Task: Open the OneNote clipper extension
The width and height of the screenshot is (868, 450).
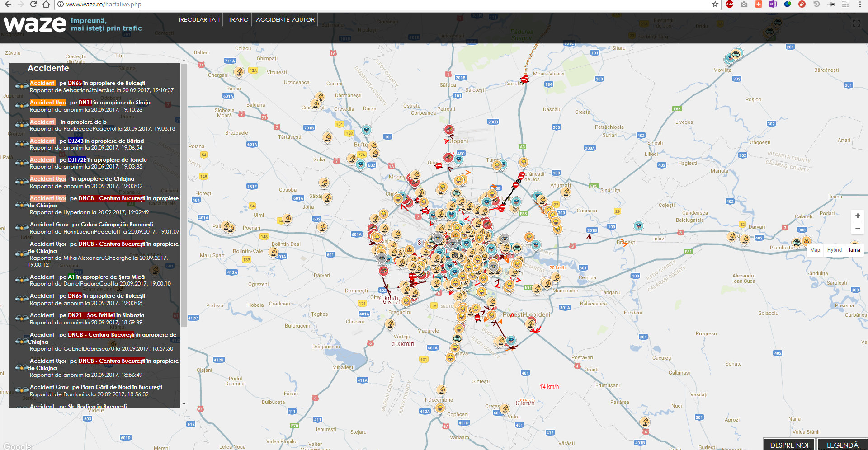Action: tap(773, 4)
